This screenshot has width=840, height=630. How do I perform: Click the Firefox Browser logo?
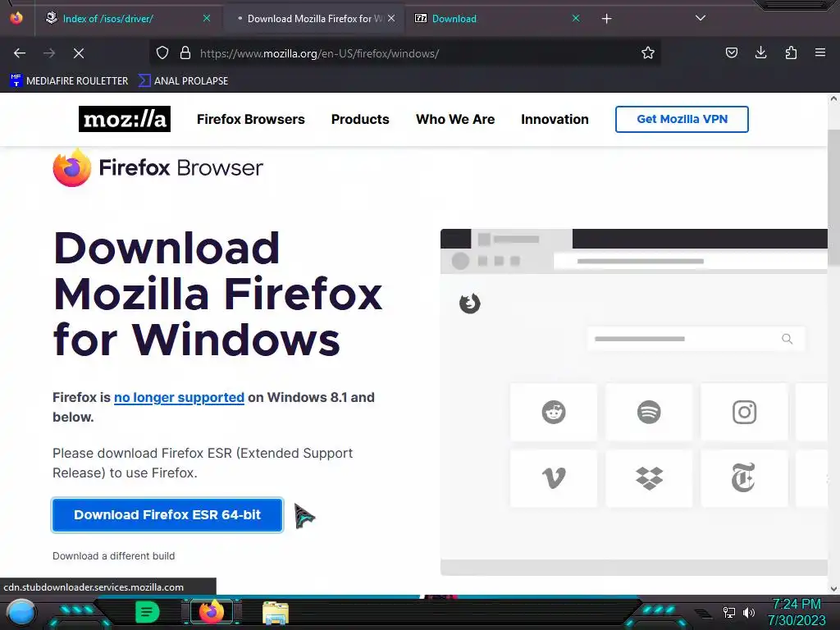(158, 167)
